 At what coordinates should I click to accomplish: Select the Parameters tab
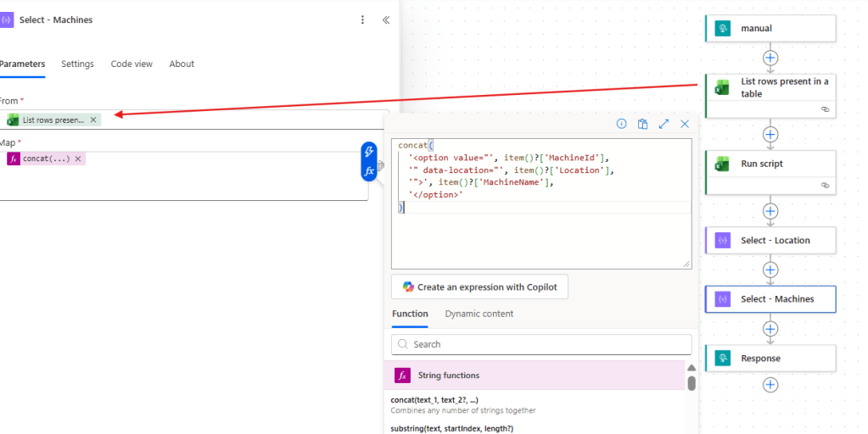[22, 64]
